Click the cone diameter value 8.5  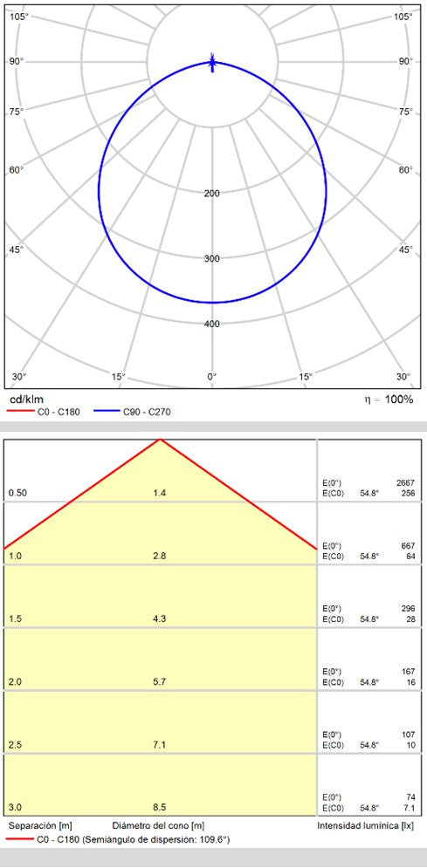[x=159, y=808]
